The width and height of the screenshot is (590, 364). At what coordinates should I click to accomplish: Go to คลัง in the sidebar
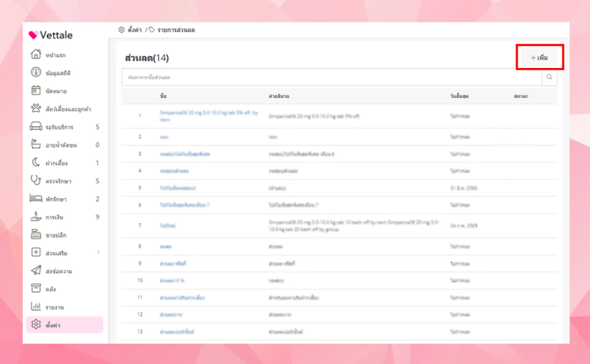coord(51,289)
